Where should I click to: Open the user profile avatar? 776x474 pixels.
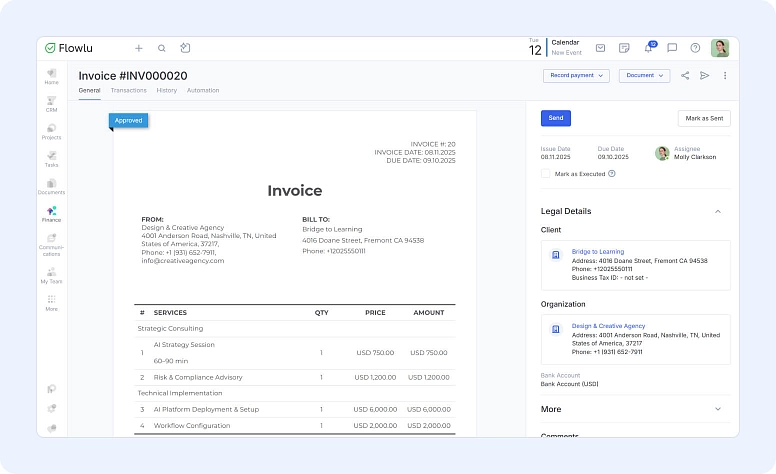coord(720,48)
